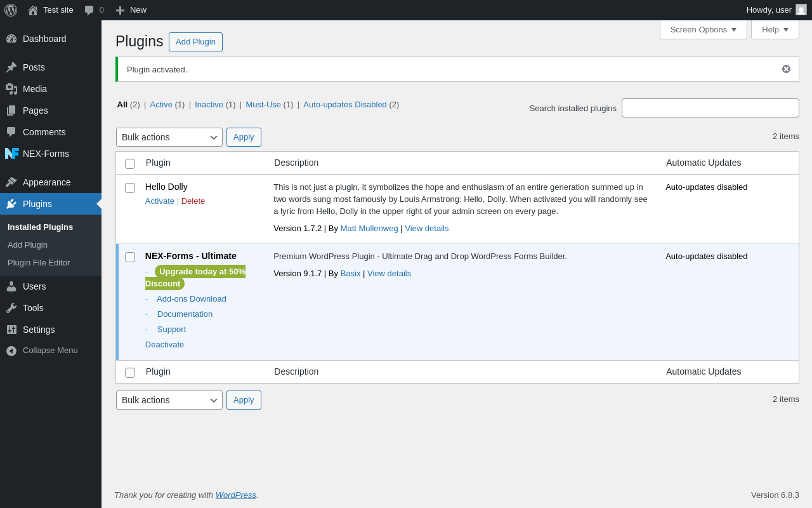Expand the Help tab
Screen dimensions: 812x508
tap(775, 29)
